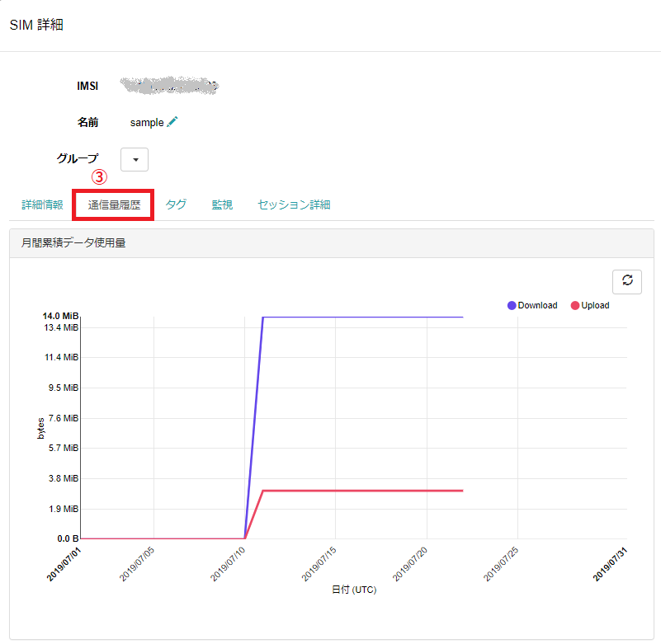Image resolution: width=661 pixels, height=644 pixels.
Task: Click the 2019/07/20 date label
Action: [x=410, y=564]
